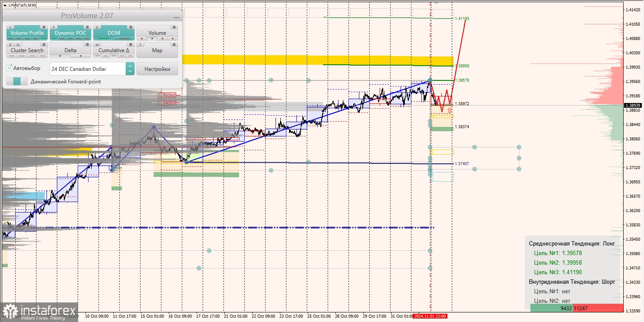644x322 pixels.
Task: Select red dot segment under Delta
Action: 80,56
